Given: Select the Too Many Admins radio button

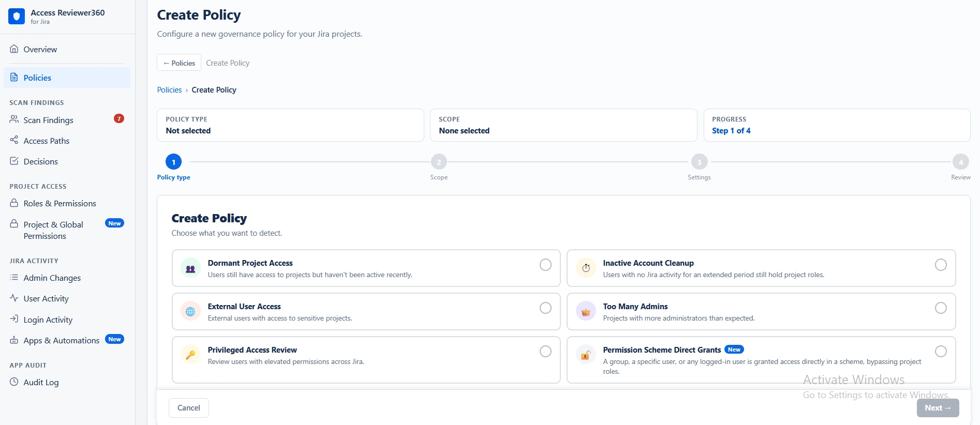Looking at the screenshot, I should point(941,308).
